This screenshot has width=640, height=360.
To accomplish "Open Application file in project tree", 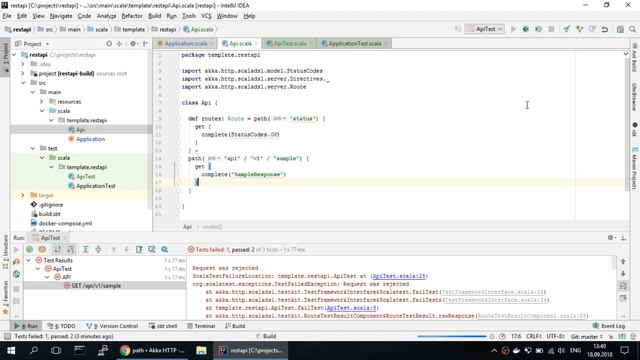I will 90,139.
